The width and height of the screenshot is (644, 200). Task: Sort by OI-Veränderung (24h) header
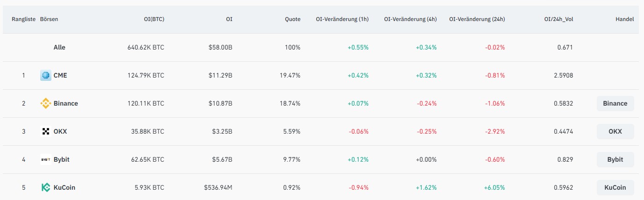477,19
